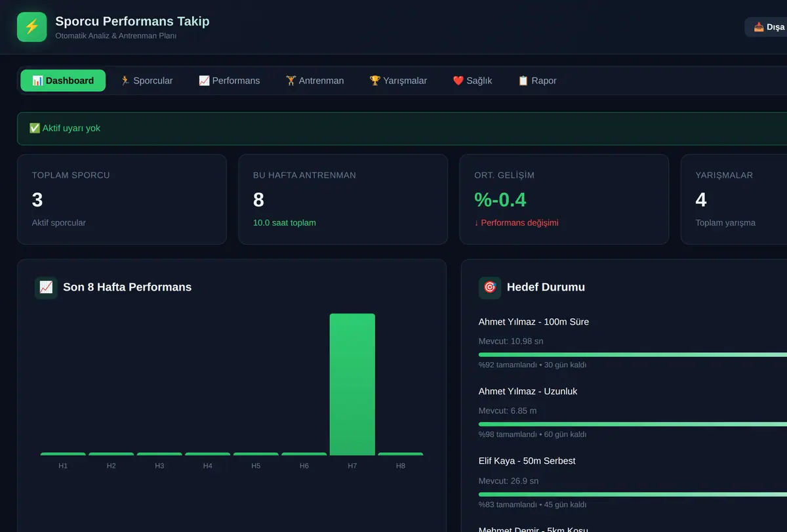Click the '10.0 saat toplam' text
The height and width of the screenshot is (532, 787).
pos(285,223)
